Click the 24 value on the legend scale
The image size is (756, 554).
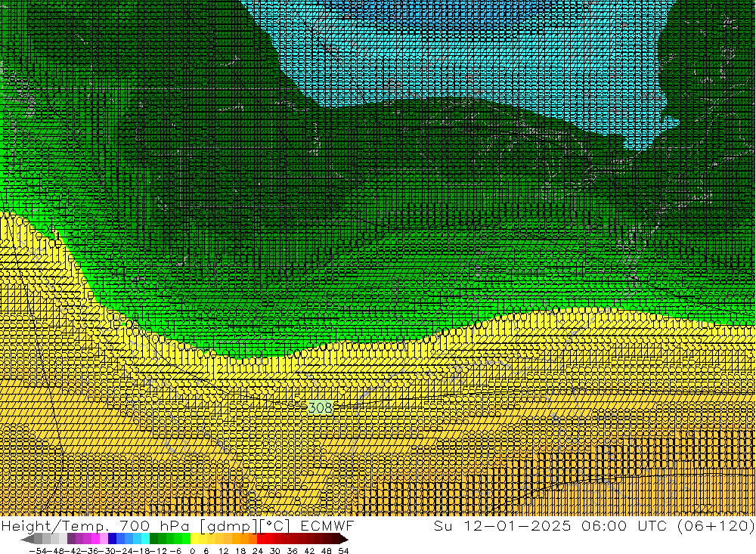click(x=258, y=551)
